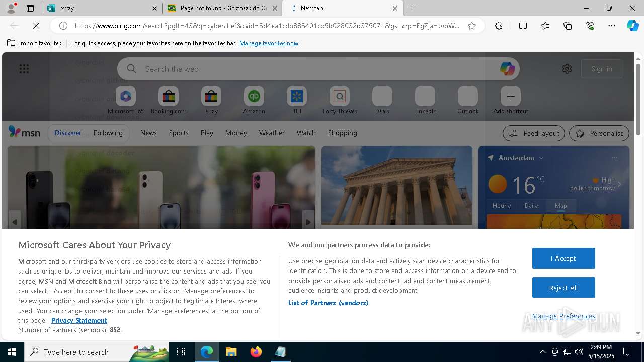Stop loading the page X icon
Image resolution: width=644 pixels, height=362 pixels.
[x=36, y=26]
